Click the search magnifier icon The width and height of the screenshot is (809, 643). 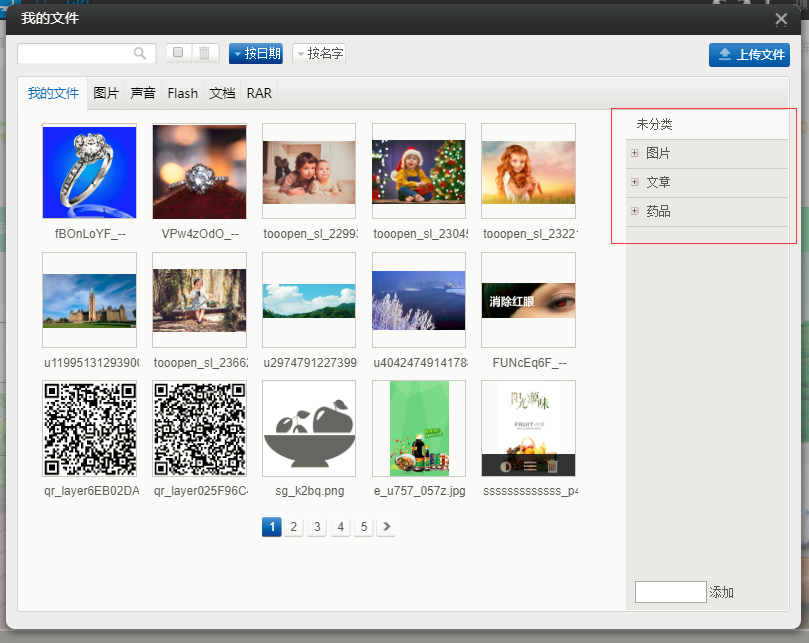(x=141, y=54)
